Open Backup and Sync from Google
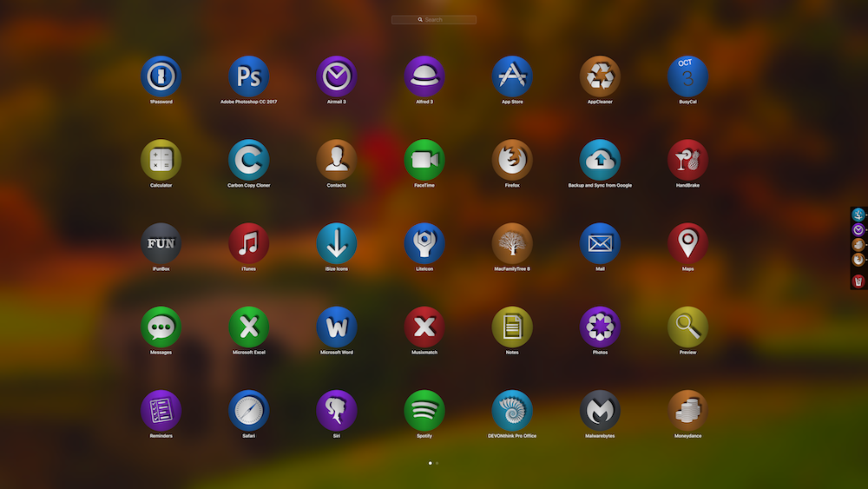This screenshot has height=489, width=868. tap(600, 160)
